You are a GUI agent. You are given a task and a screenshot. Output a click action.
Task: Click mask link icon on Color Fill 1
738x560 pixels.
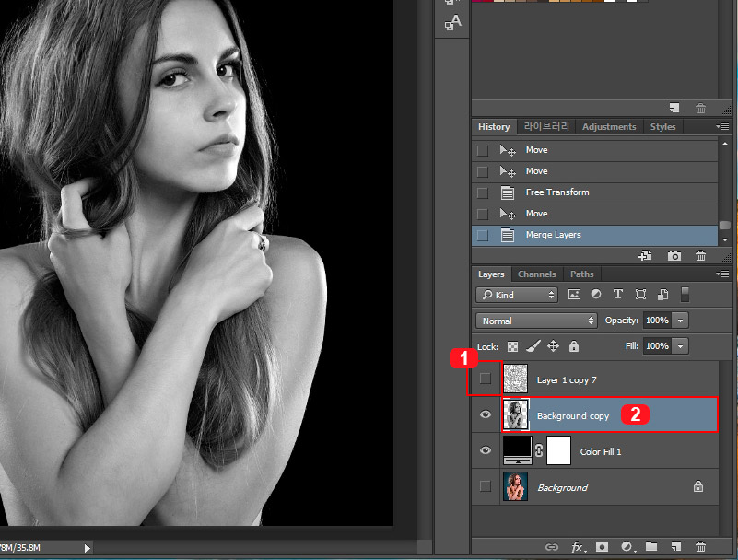click(539, 450)
